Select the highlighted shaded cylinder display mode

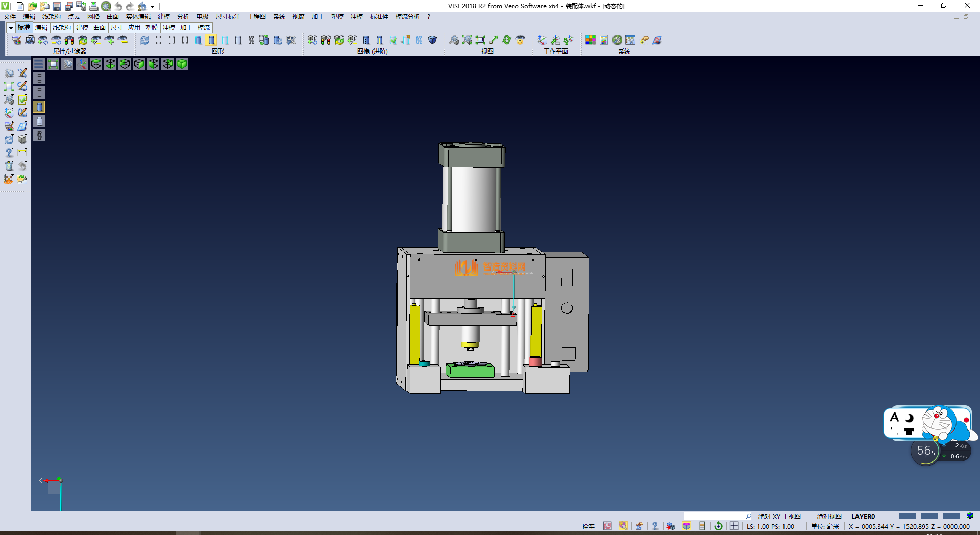(211, 40)
